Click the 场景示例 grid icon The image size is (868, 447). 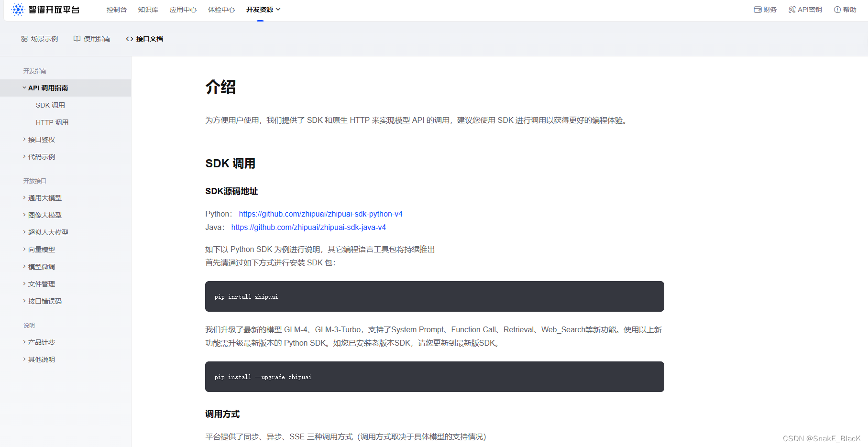pyautogui.click(x=24, y=39)
